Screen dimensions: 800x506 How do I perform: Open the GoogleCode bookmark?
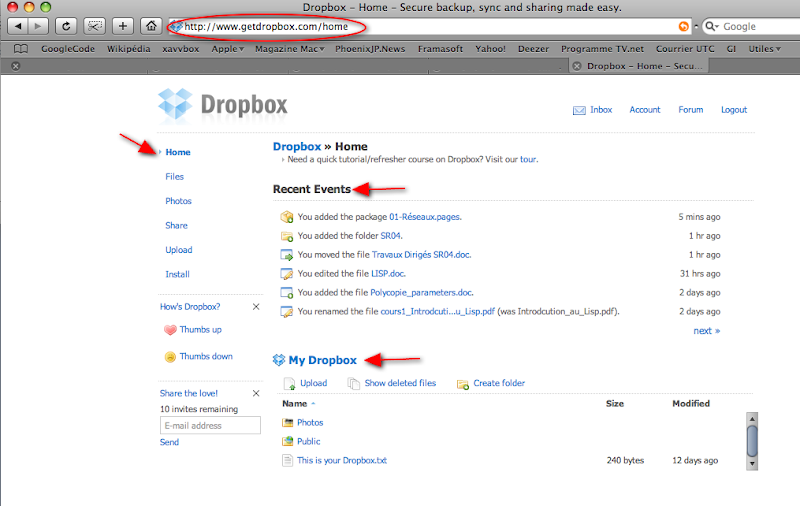68,49
